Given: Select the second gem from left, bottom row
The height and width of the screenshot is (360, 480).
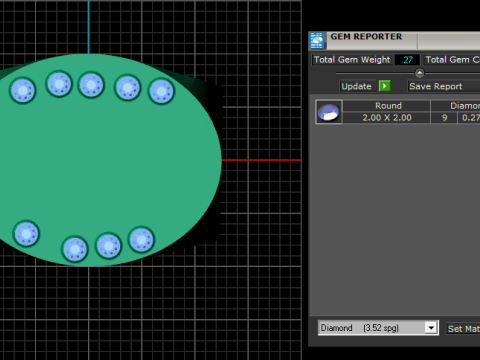Looking at the screenshot, I should [75, 249].
